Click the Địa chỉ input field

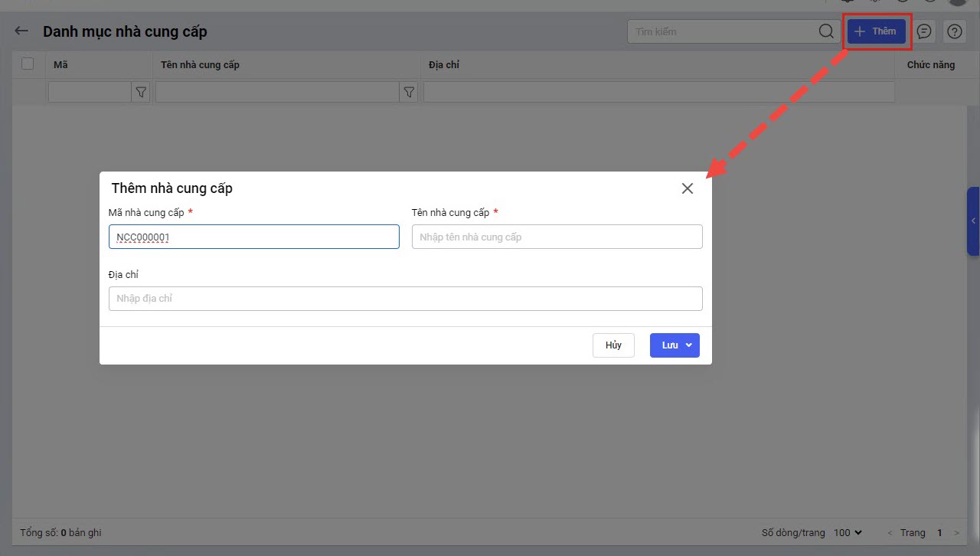(x=405, y=299)
